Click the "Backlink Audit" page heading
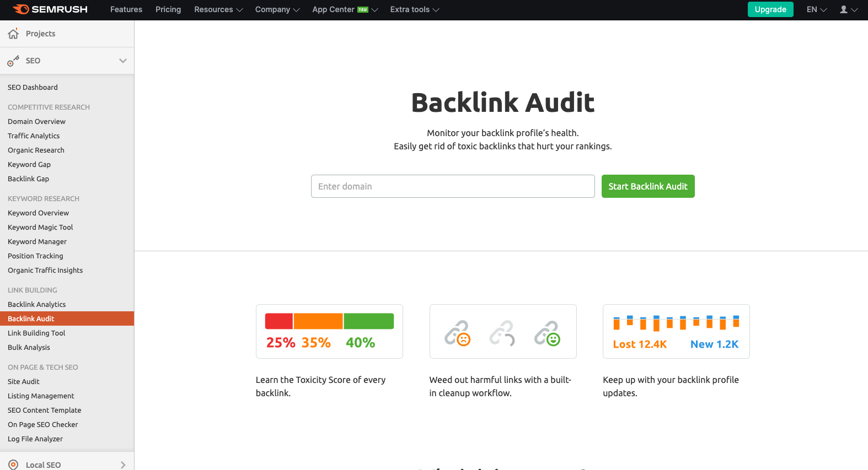868x470 pixels. coord(503,102)
